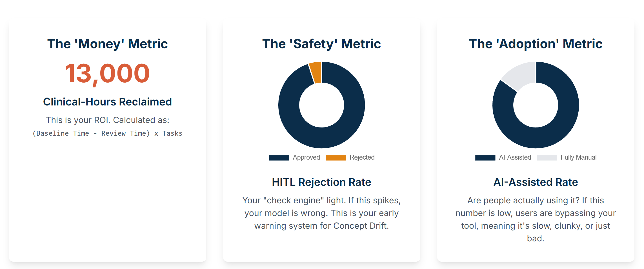Click The 'Adoption' Metric heading
Image resolution: width=644 pixels, height=269 pixels.
(x=536, y=44)
